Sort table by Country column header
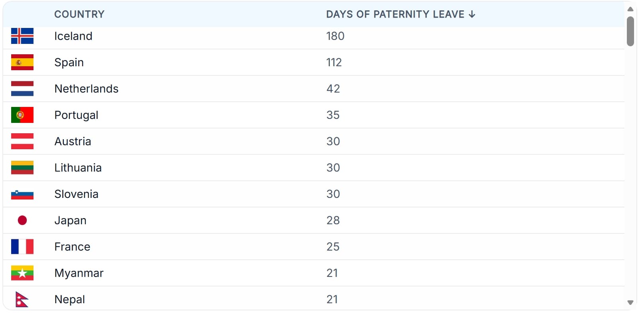 [x=79, y=14]
